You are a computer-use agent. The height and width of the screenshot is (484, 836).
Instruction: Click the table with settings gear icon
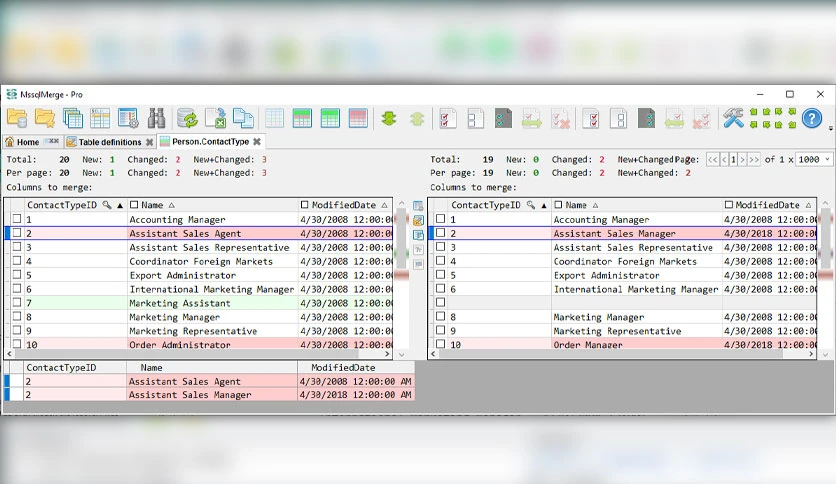128,118
